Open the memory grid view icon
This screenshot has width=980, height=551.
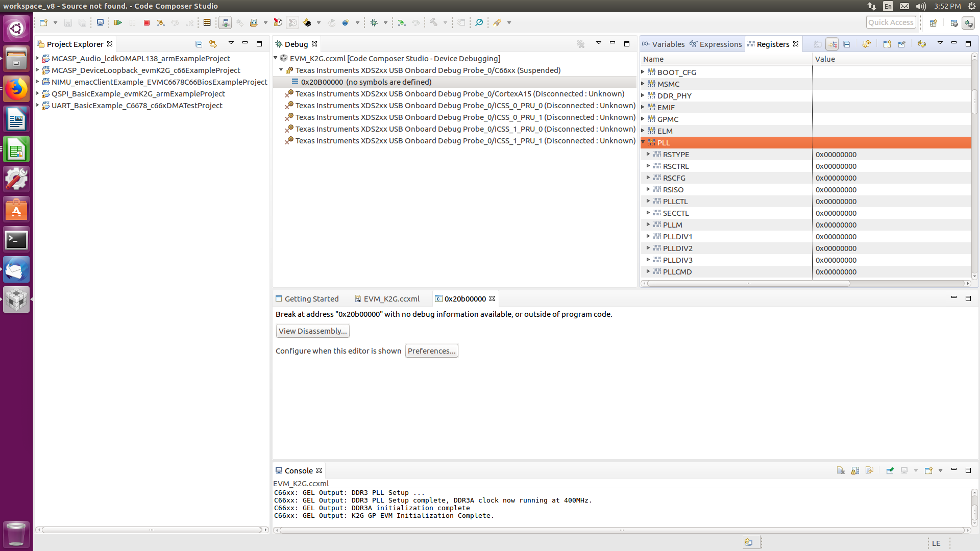[x=207, y=23]
